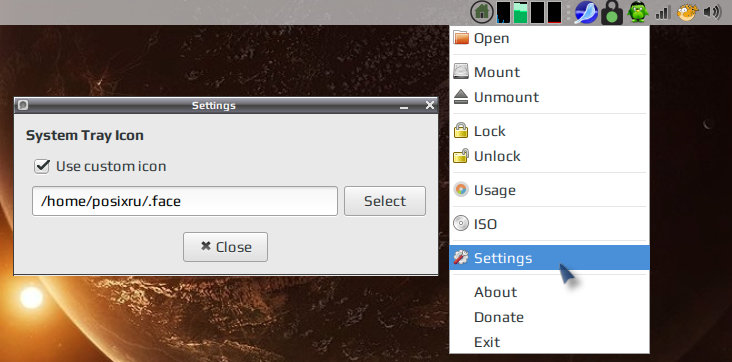The height and width of the screenshot is (362, 732).
Task: Click the disc icon beside ISO
Action: coord(461,224)
